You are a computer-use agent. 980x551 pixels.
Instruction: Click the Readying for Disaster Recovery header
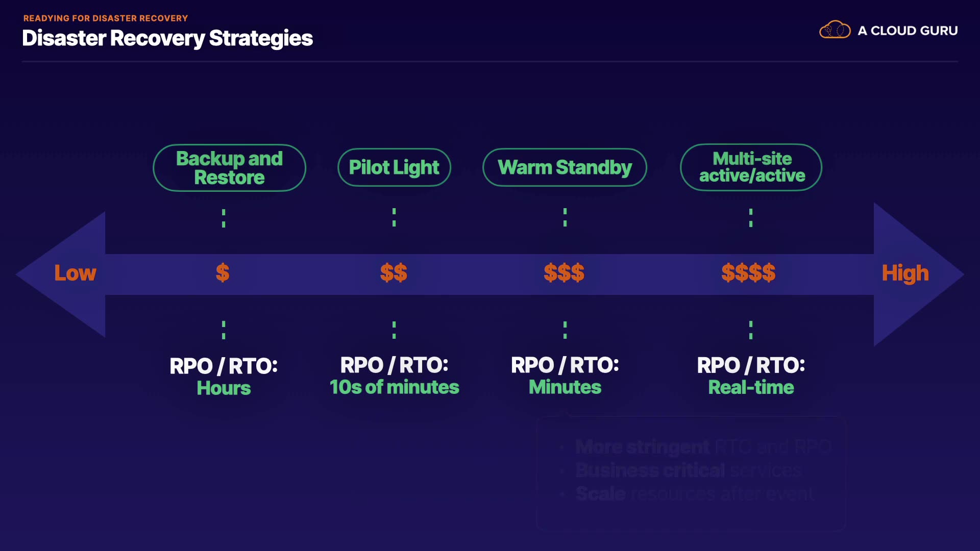[x=106, y=18]
